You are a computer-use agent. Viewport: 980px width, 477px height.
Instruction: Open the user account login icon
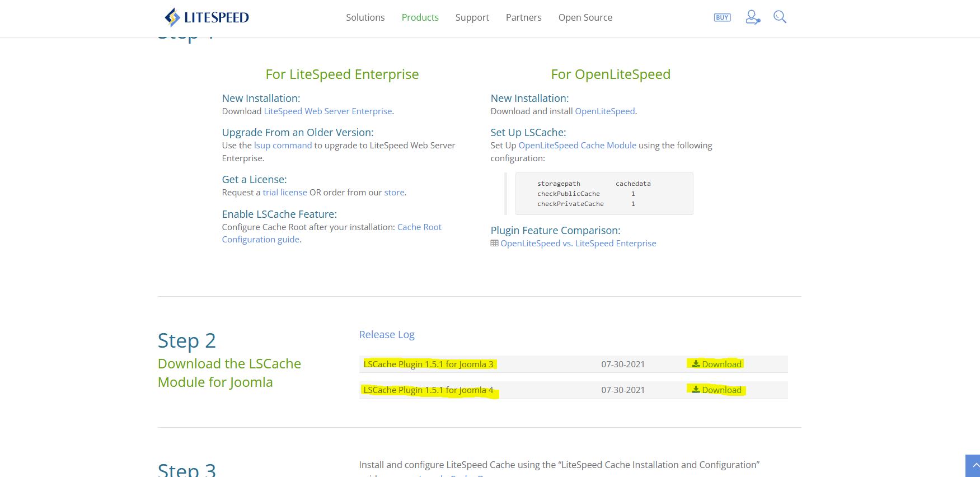click(x=753, y=17)
